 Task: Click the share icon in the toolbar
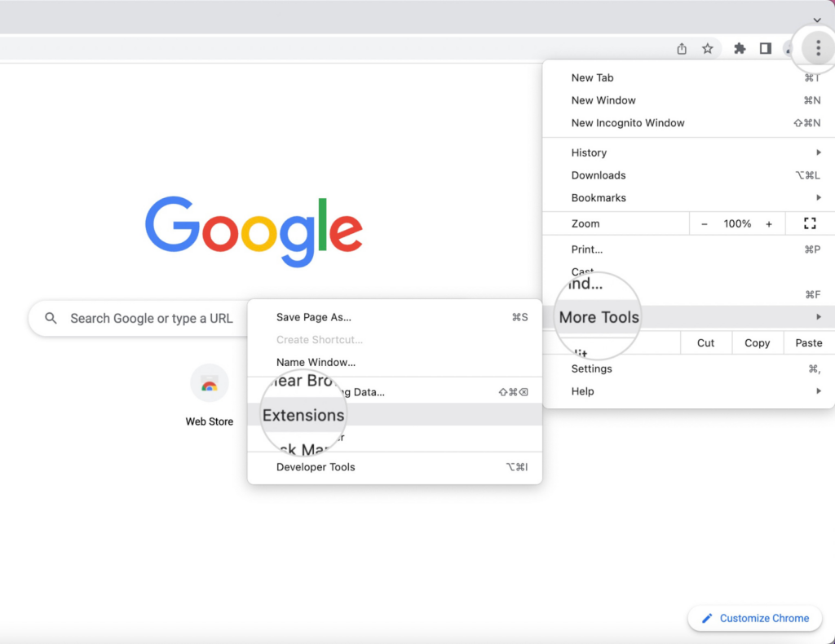[682, 48]
